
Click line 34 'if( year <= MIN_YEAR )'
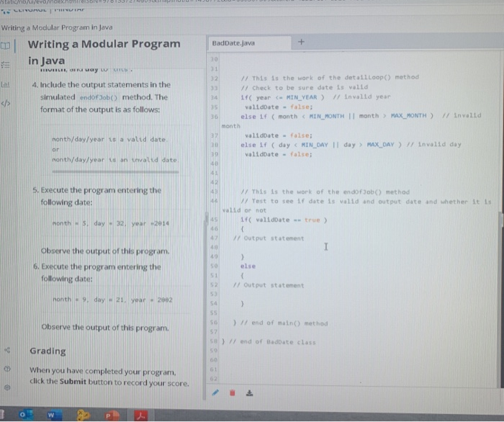tap(282, 97)
